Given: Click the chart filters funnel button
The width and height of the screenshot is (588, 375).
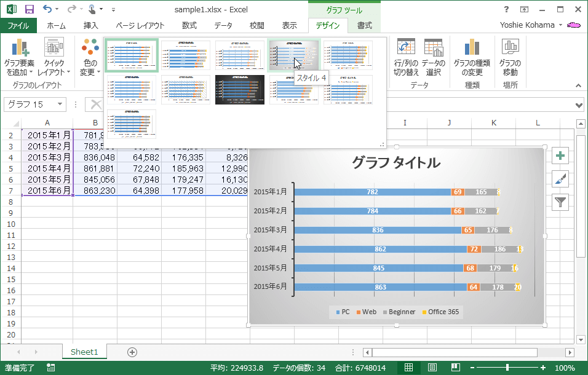Looking at the screenshot, I should click(x=560, y=202).
